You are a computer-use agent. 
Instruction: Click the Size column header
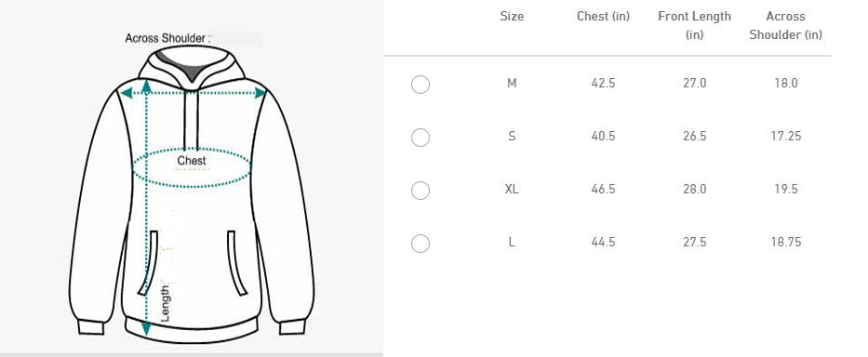pos(512,16)
